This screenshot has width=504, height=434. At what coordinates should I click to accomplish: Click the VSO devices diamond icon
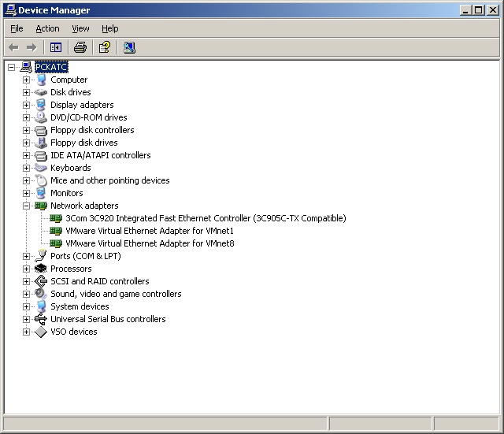(41, 332)
